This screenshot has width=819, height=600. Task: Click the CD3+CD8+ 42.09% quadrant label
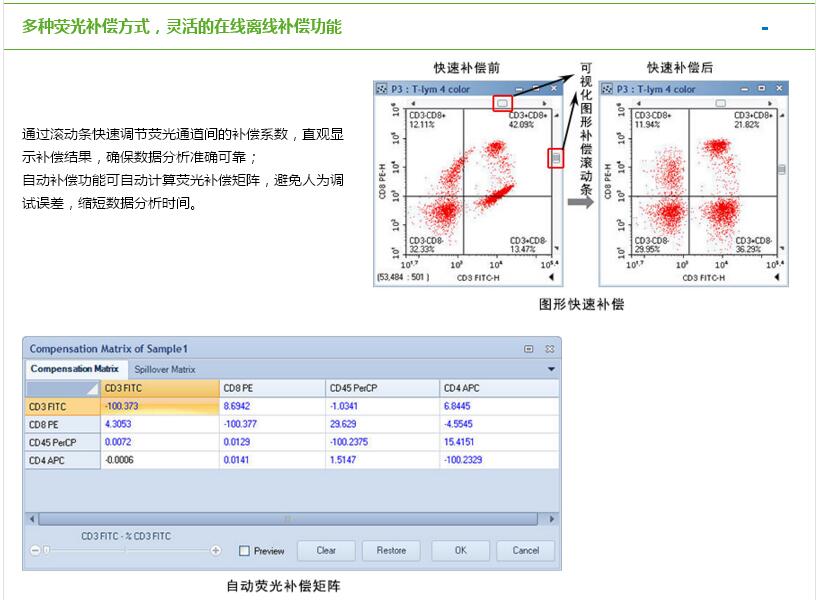tap(528, 120)
